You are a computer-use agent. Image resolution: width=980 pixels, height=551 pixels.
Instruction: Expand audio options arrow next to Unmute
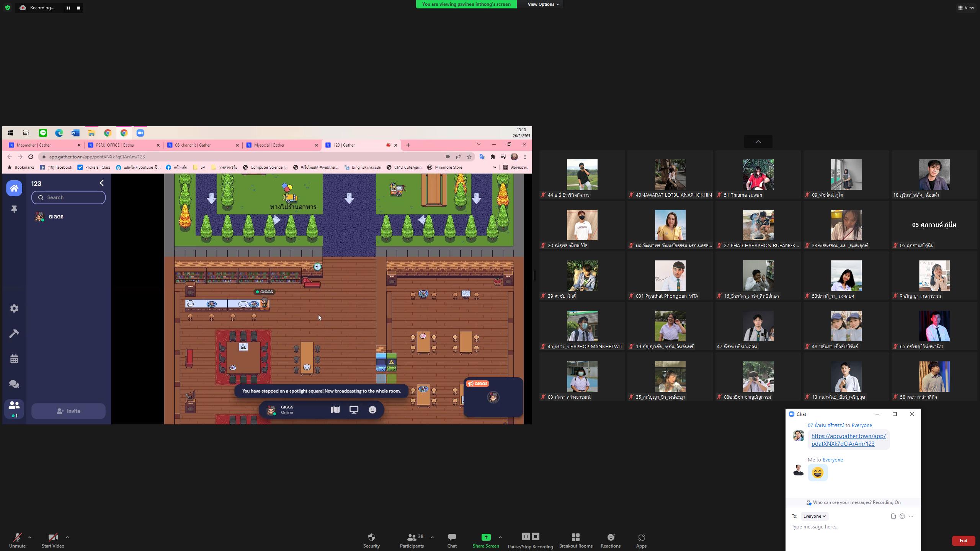(x=30, y=537)
